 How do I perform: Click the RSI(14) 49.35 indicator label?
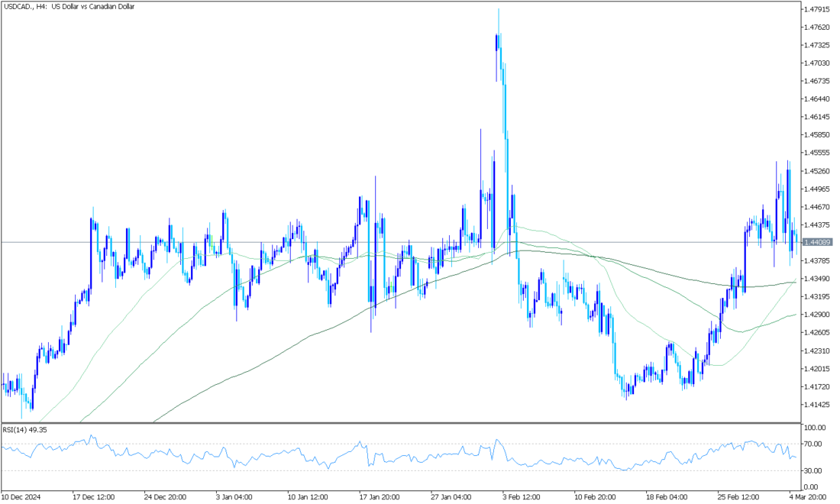point(25,430)
